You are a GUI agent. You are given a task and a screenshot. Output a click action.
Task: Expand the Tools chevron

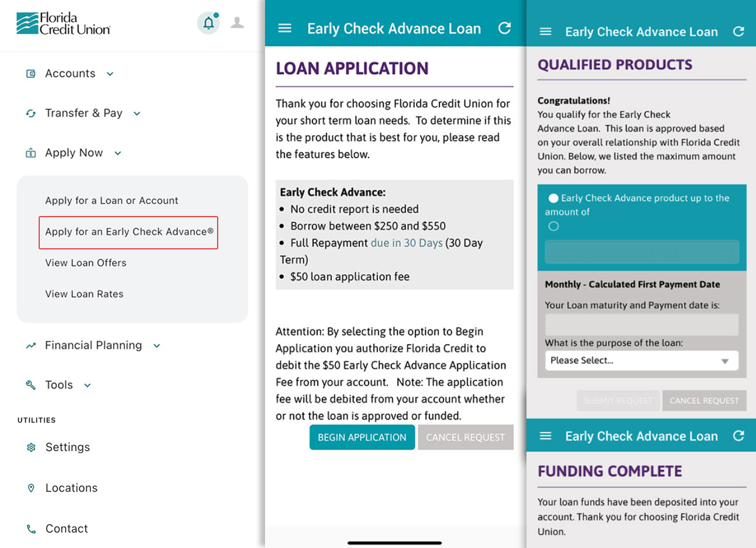[87, 386]
